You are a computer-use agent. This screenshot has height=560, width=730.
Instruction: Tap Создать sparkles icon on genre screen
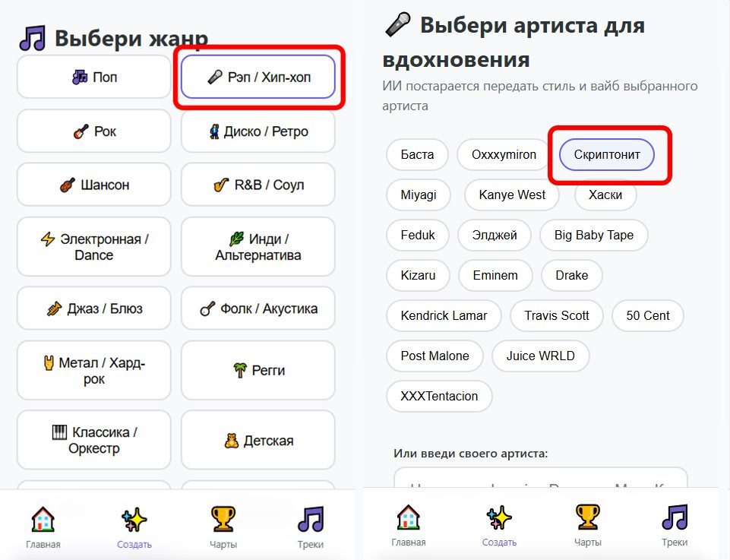click(134, 520)
